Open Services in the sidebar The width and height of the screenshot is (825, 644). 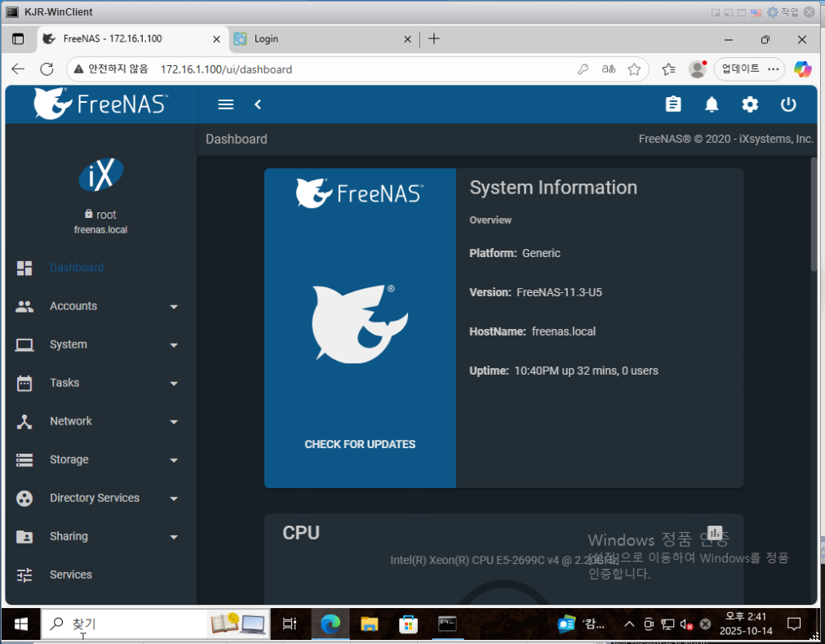[x=71, y=575]
